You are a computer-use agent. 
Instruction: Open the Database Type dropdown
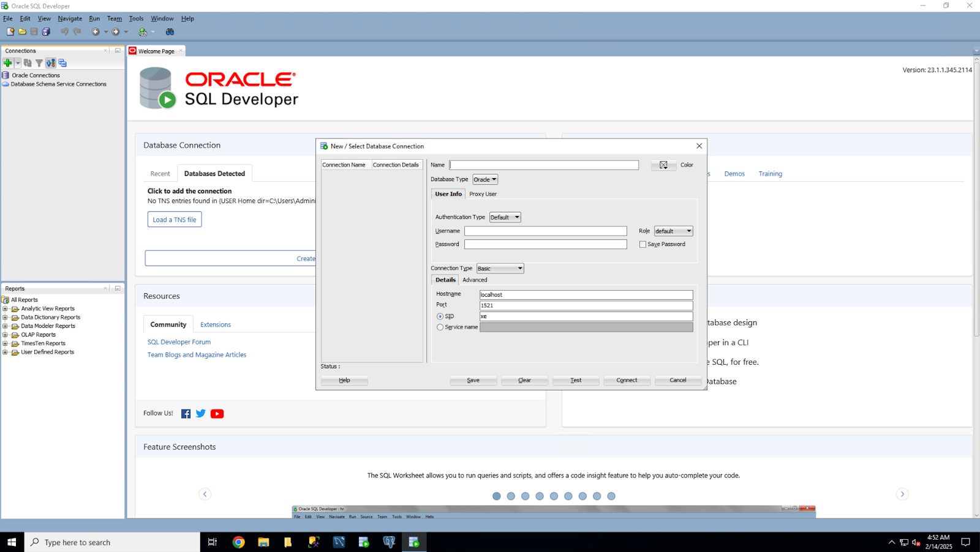click(x=485, y=179)
